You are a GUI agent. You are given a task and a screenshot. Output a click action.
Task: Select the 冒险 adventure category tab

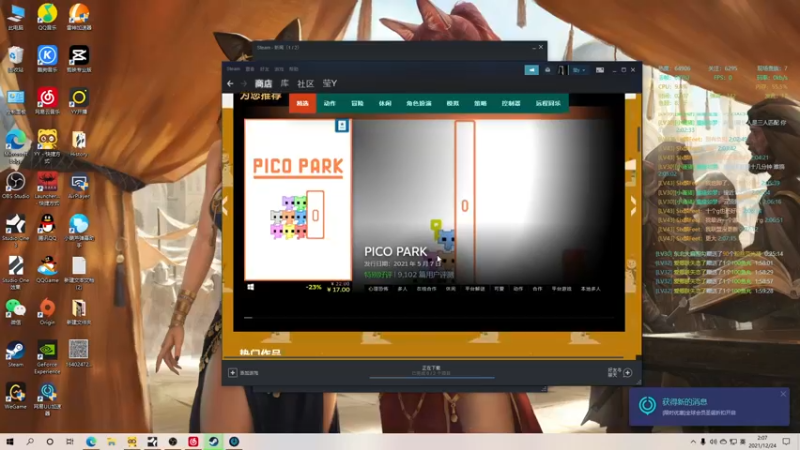click(357, 103)
